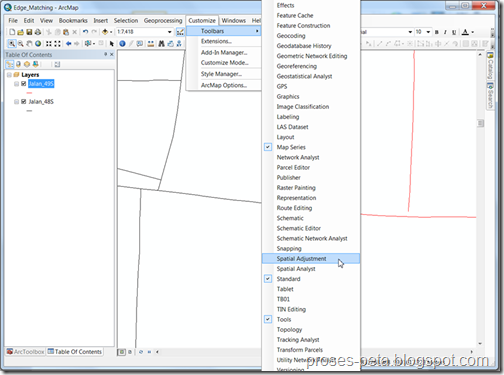Open the Editor Toolbar icon beside scale

coord(180,32)
